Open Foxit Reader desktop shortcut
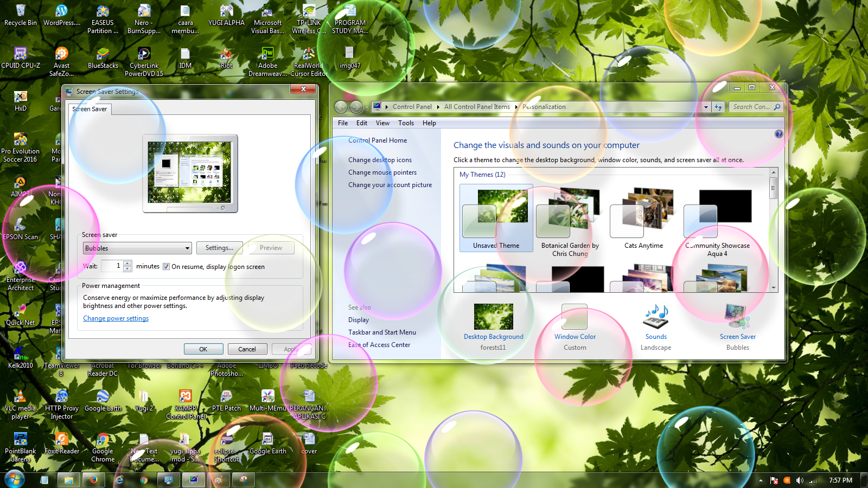This screenshot has height=488, width=868. 62,443
